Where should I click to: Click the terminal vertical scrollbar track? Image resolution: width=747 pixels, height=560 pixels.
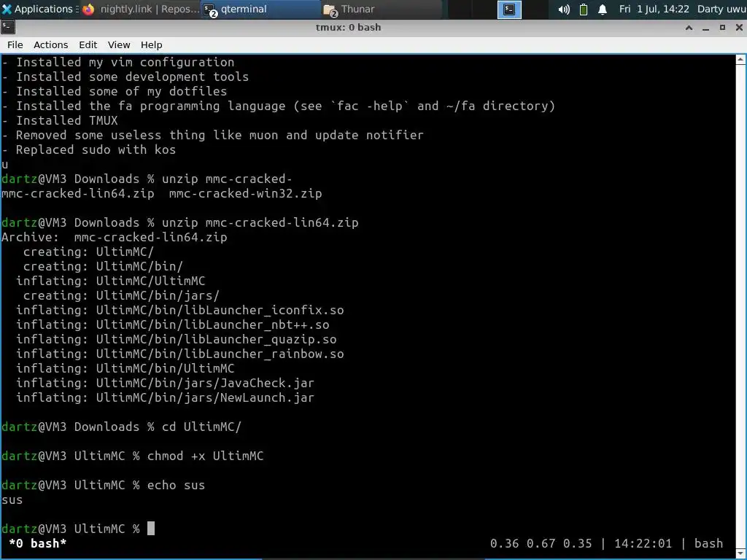[x=741, y=305]
